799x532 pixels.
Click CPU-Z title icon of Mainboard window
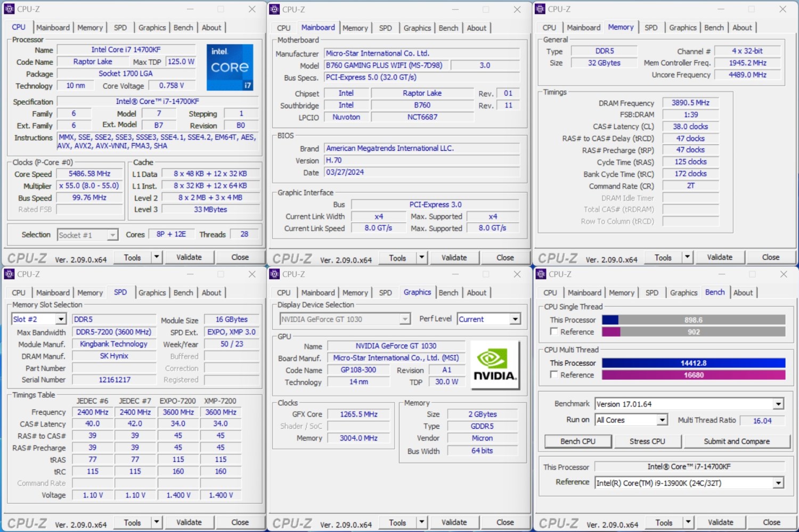point(274,10)
